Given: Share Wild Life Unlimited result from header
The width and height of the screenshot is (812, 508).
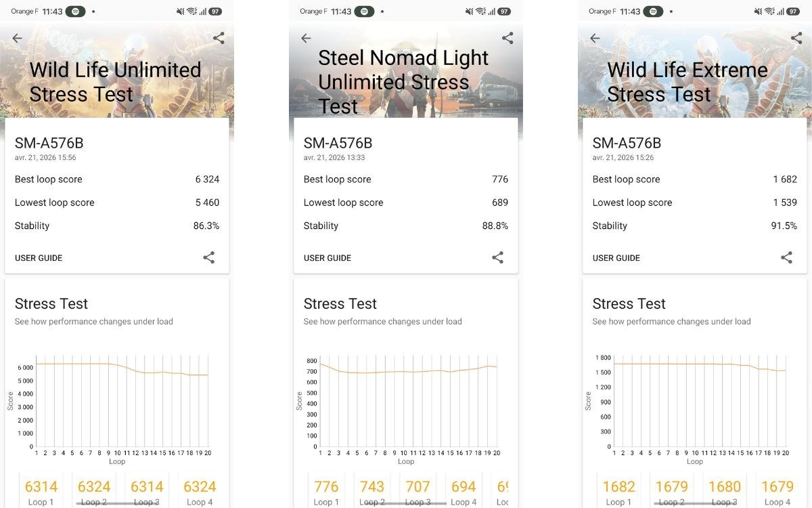Looking at the screenshot, I should 219,39.
